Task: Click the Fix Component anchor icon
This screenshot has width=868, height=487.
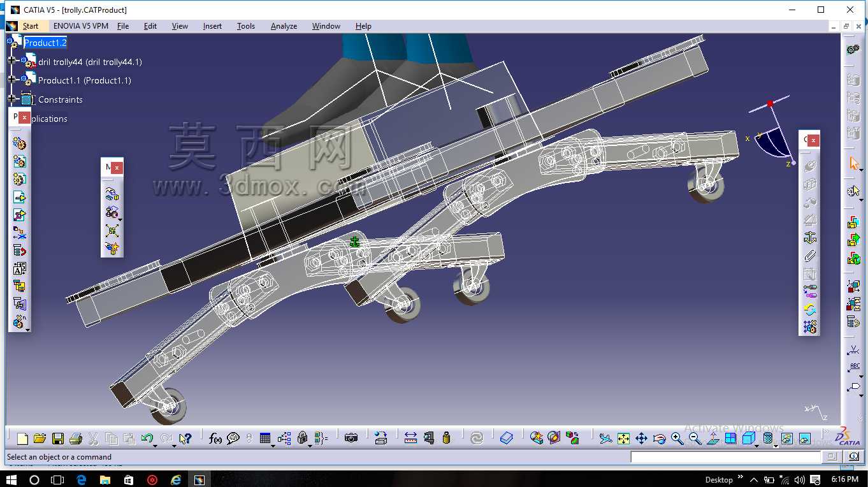Action: coord(810,238)
